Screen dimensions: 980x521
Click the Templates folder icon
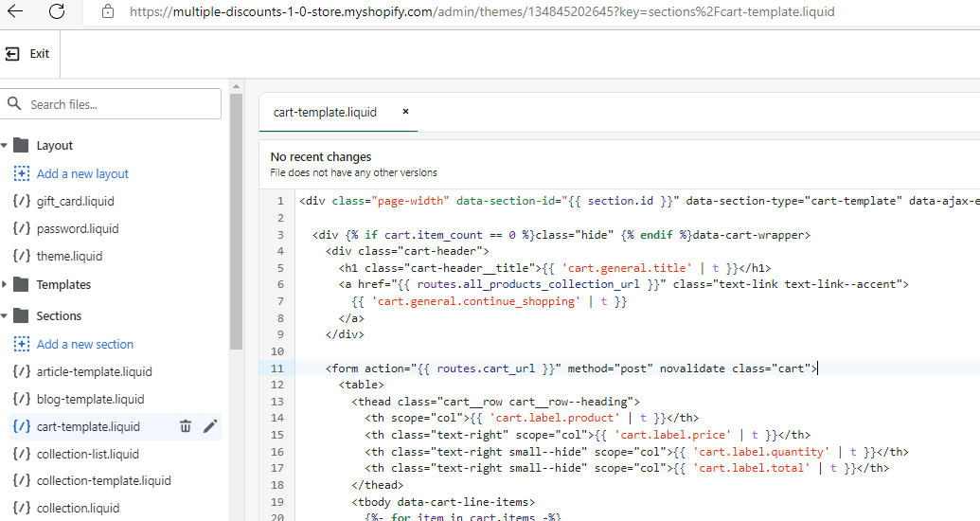click(x=21, y=284)
